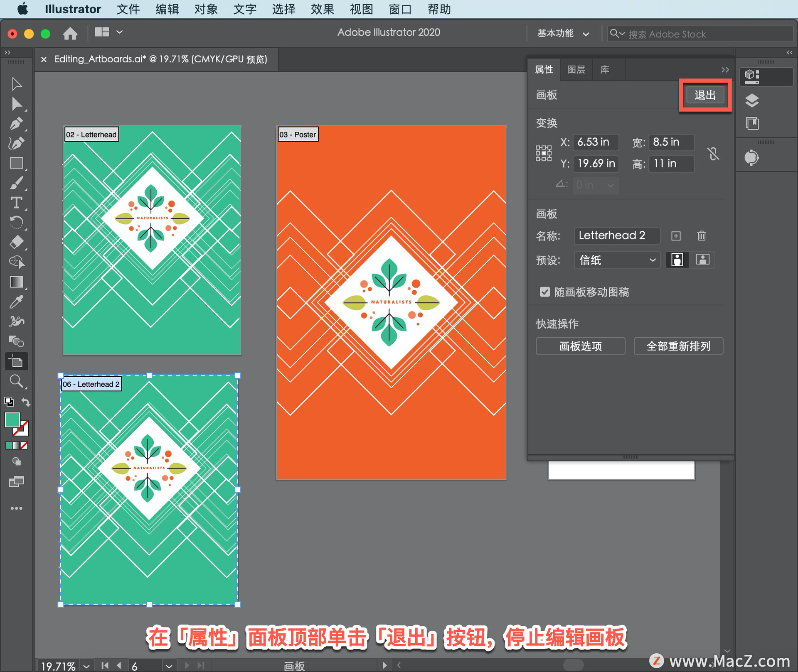Expand the 基本功能 workspace dropdown
798x672 pixels.
click(x=563, y=34)
